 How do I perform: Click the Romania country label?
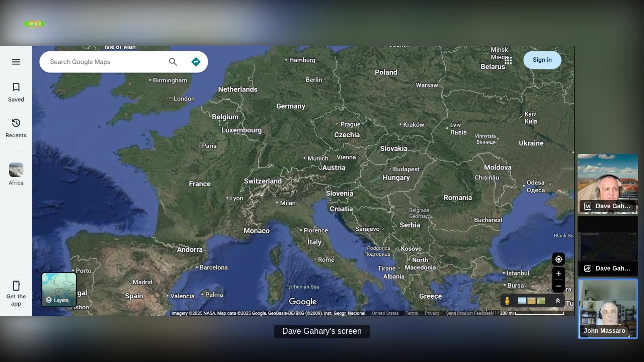point(458,197)
